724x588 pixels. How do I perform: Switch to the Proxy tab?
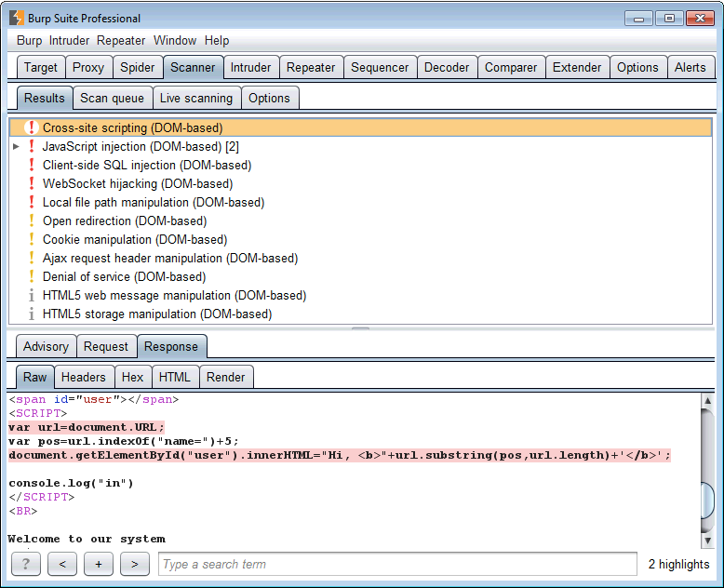88,67
